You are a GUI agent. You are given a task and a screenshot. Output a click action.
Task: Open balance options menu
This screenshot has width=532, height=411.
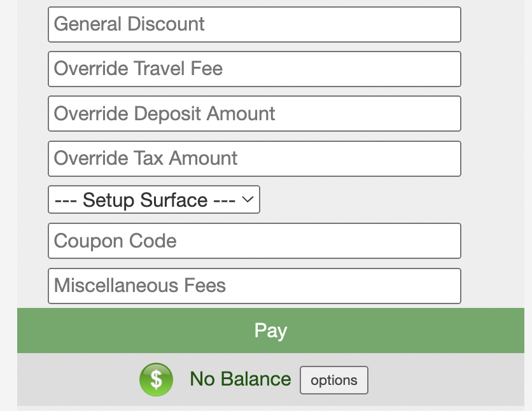[333, 380]
